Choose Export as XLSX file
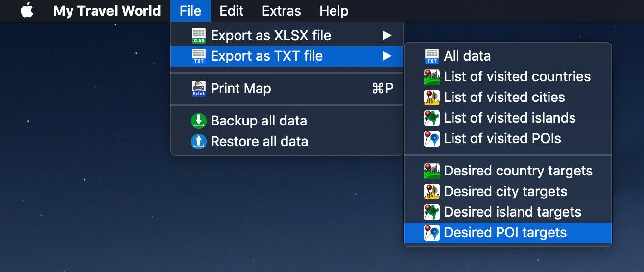The image size is (644, 272). pos(286,36)
